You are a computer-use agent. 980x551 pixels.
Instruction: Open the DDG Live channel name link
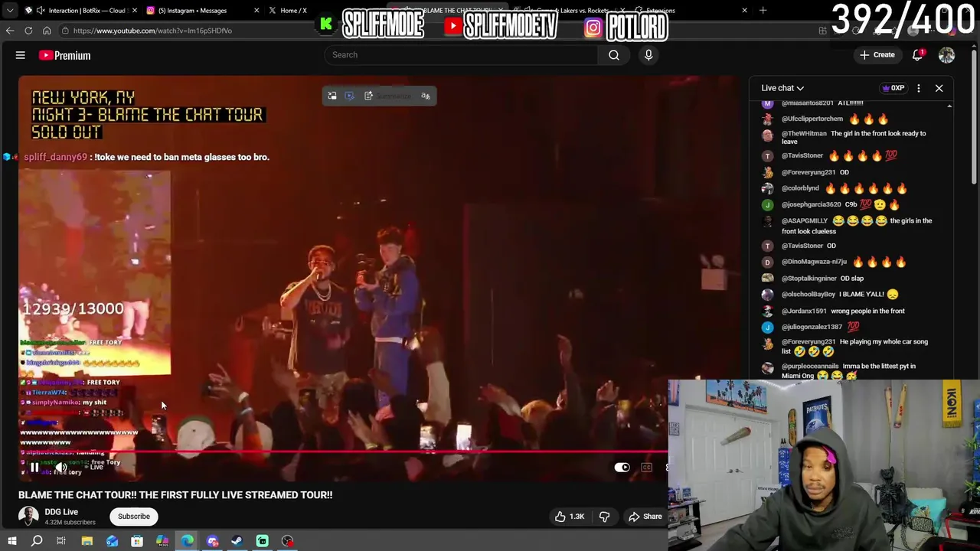click(61, 512)
